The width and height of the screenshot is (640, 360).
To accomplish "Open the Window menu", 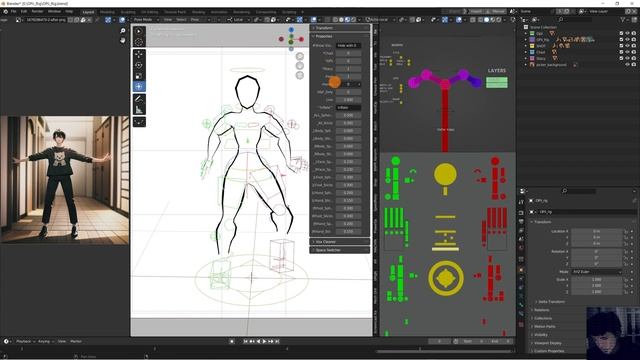I will click(x=54, y=11).
